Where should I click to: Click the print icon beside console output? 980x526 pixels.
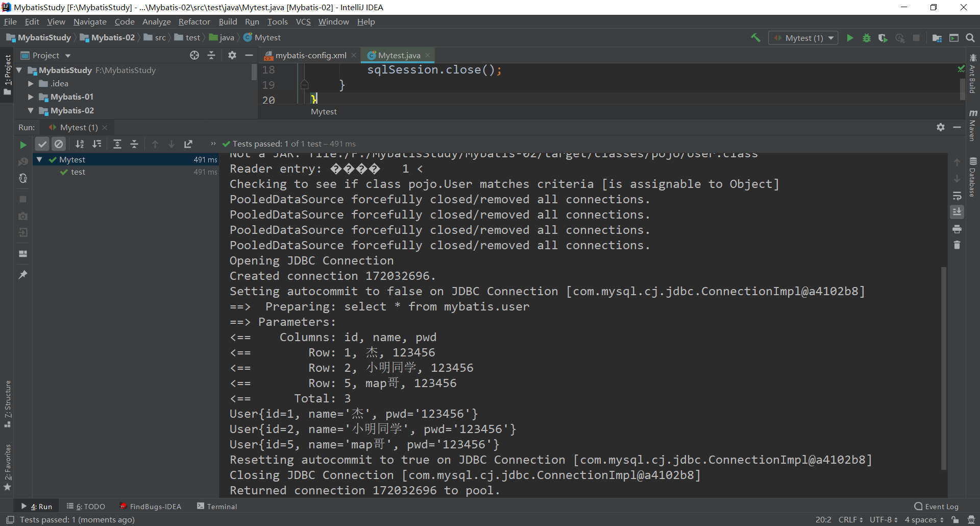click(x=957, y=229)
